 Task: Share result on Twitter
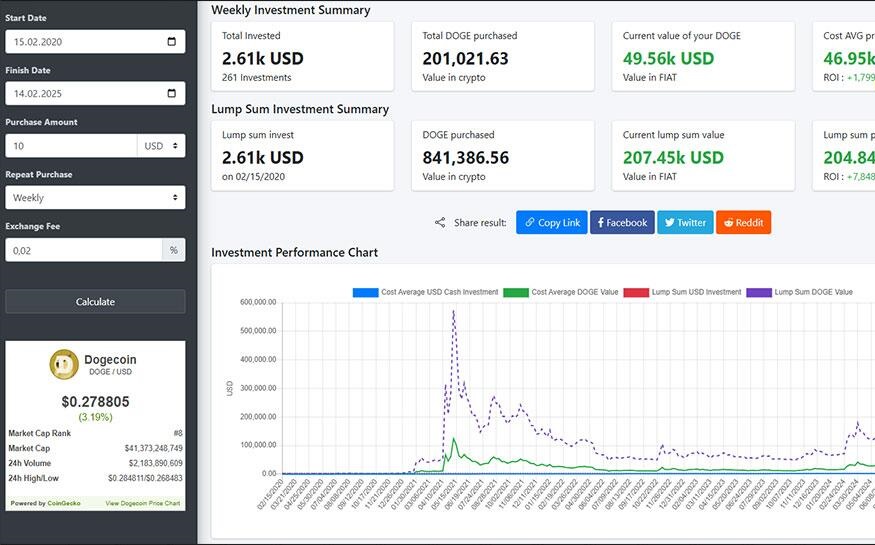685,223
